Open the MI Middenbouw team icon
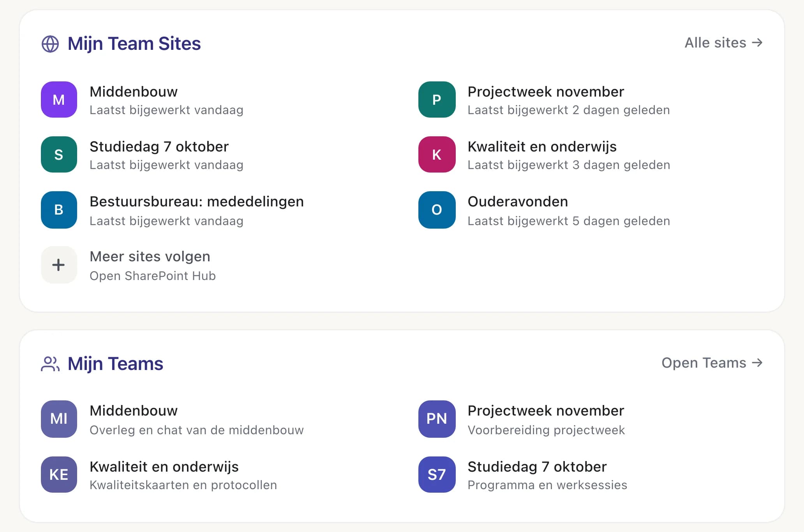 point(59,419)
